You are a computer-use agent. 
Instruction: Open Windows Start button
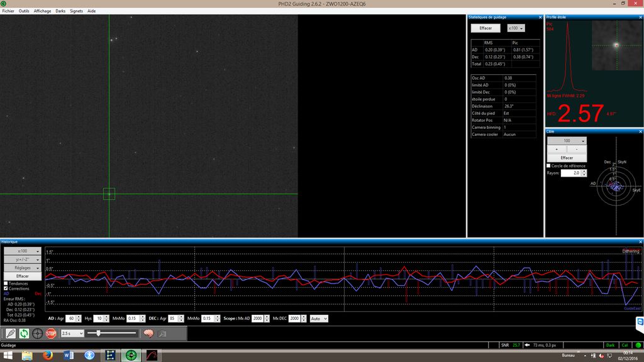coord(8,356)
